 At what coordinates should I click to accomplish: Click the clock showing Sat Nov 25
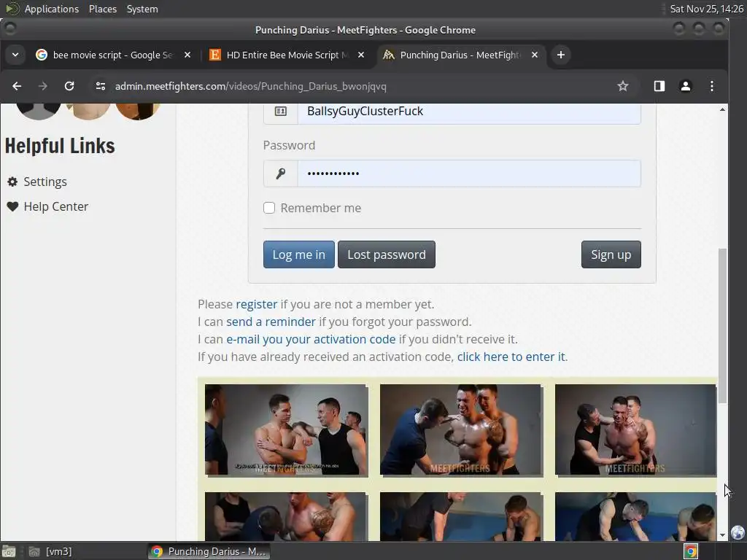pyautogui.click(x=706, y=9)
